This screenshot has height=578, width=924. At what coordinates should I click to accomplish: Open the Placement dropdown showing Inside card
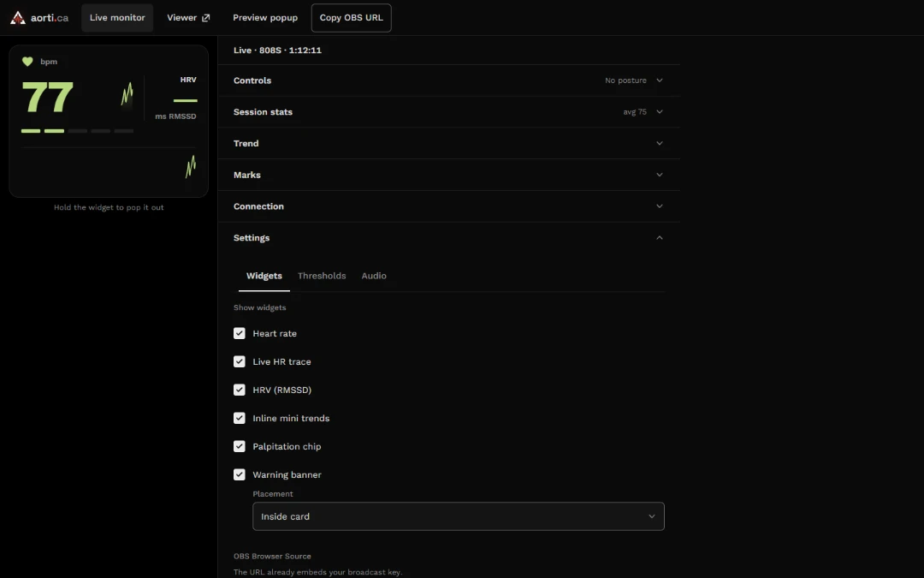(459, 516)
